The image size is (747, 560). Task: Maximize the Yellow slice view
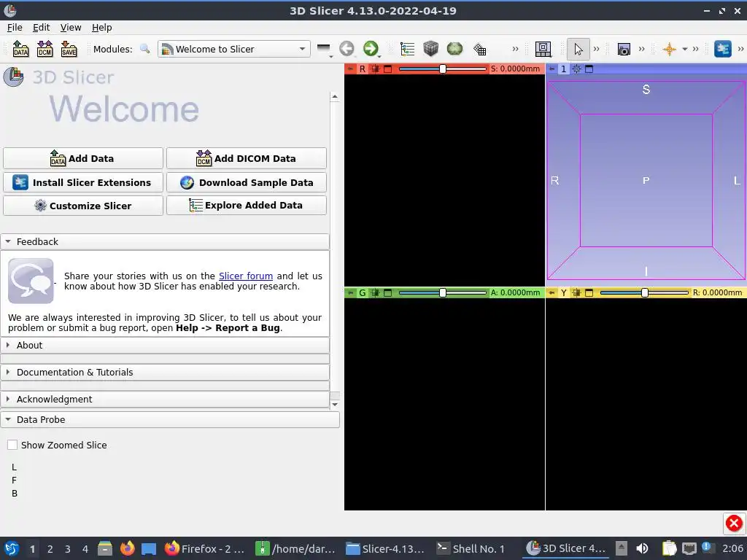point(589,293)
